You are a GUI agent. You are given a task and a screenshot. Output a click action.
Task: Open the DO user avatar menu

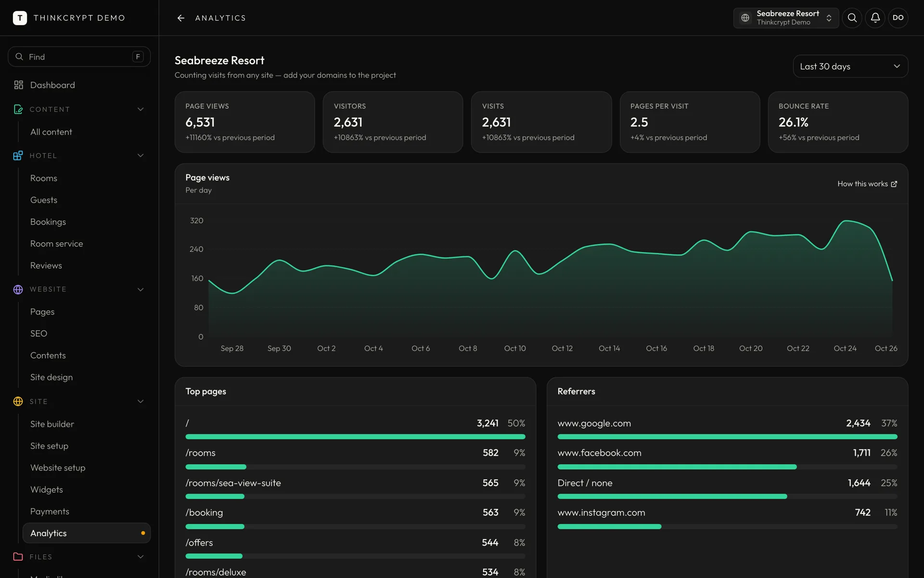[x=898, y=18]
